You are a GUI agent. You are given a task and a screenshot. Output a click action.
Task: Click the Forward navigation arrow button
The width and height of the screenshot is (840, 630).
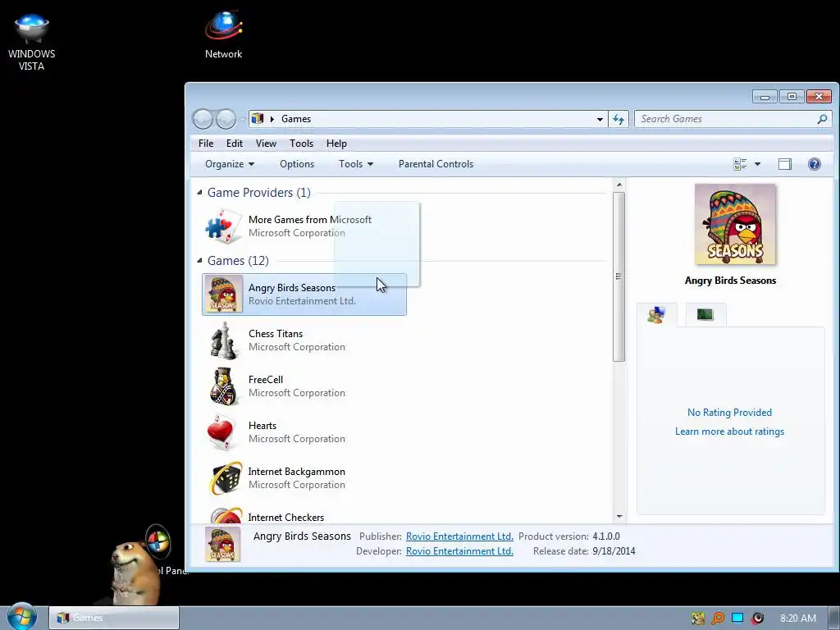[x=226, y=119]
